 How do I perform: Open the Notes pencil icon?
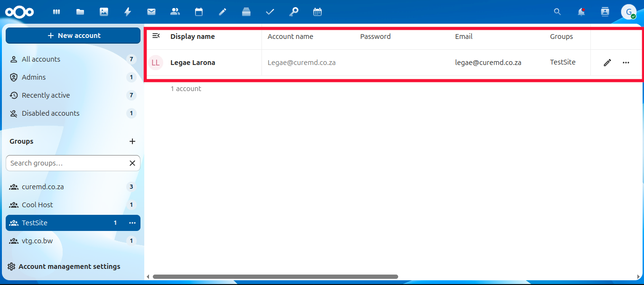point(223,12)
